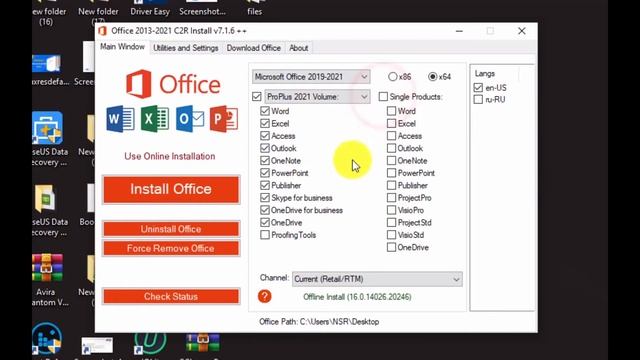The image size is (640, 360).
Task: Uncheck Outlook in the ProPlus suite list
Action: point(265,148)
